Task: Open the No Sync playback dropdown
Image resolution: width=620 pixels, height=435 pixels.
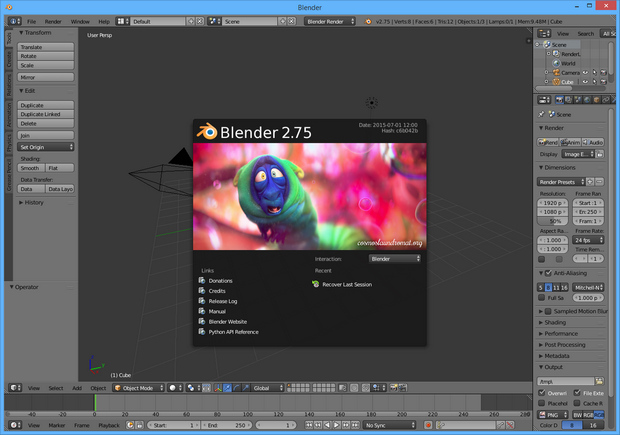Action: pos(389,425)
